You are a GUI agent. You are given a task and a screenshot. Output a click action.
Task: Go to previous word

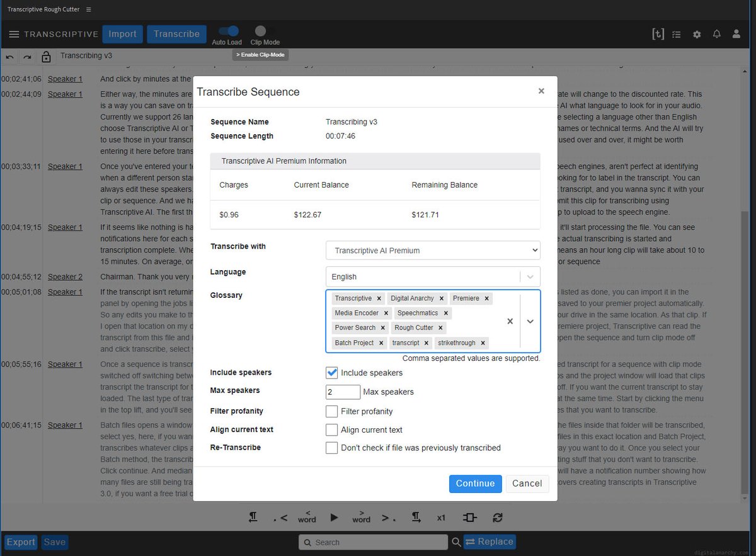[x=307, y=516]
